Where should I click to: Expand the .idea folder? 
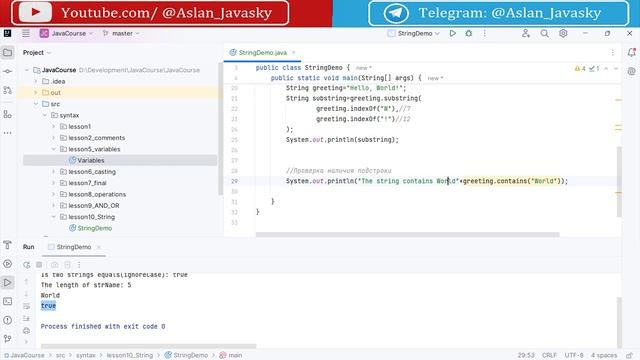pos(36,82)
